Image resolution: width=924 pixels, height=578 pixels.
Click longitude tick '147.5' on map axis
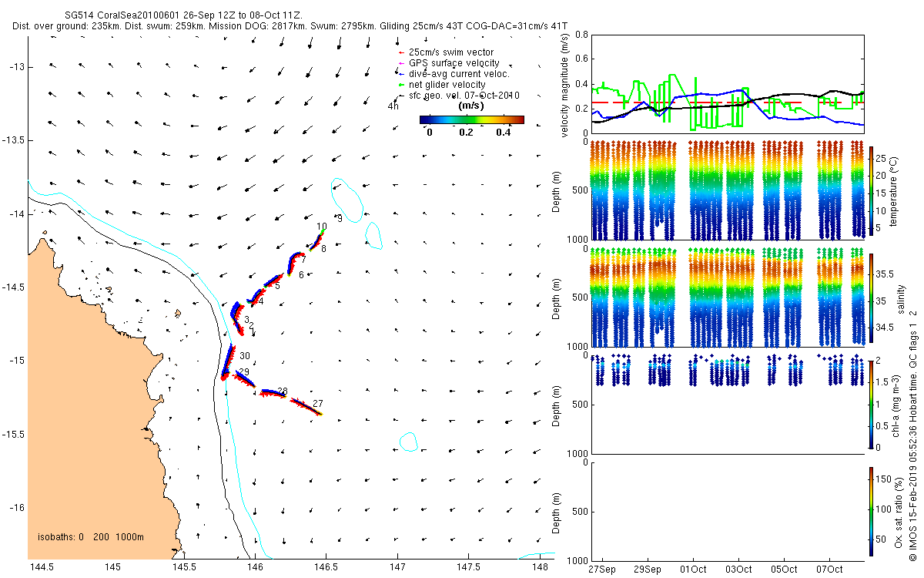tap(468, 568)
